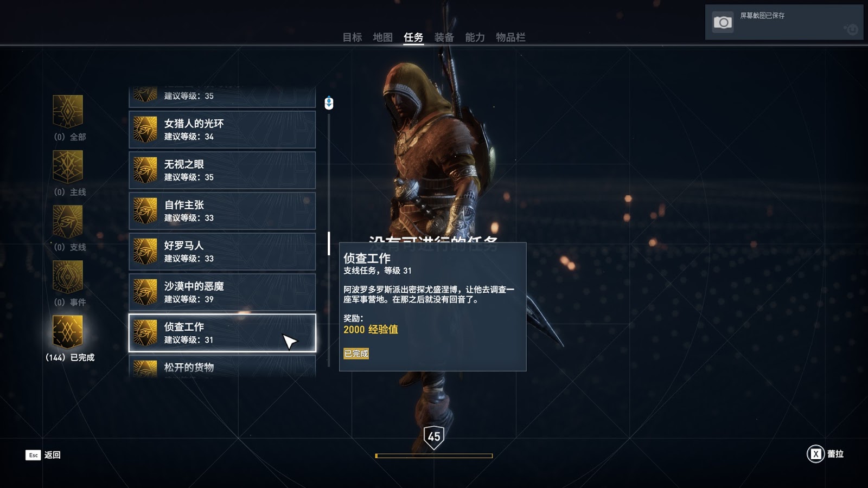
Task: Select the 事件 events filter icon
Action: [68, 277]
